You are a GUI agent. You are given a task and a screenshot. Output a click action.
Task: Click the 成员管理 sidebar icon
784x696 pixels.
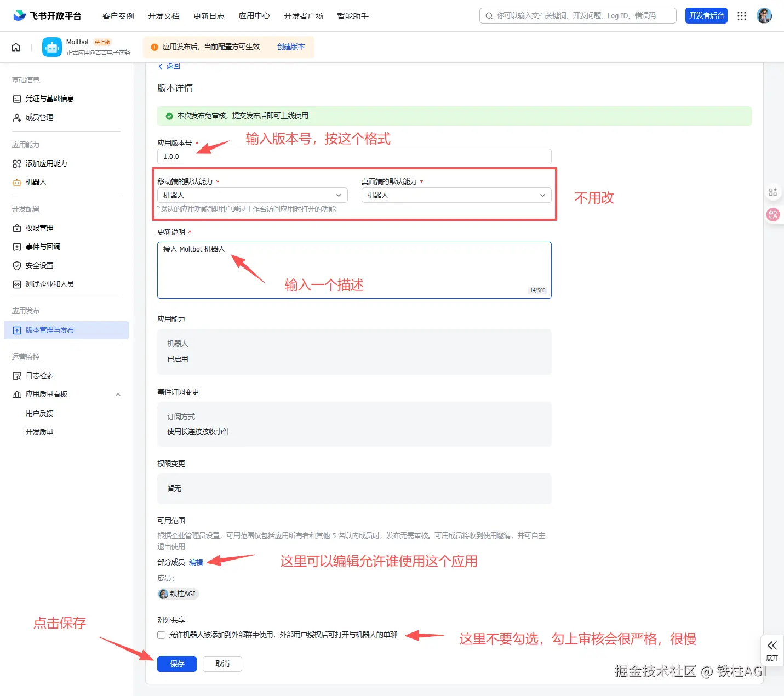[17, 117]
